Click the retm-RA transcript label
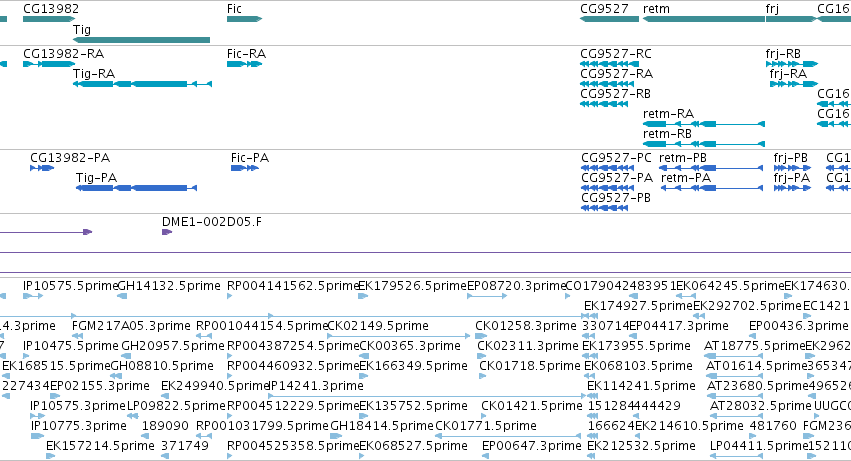This screenshot has width=851, height=461. (668, 114)
